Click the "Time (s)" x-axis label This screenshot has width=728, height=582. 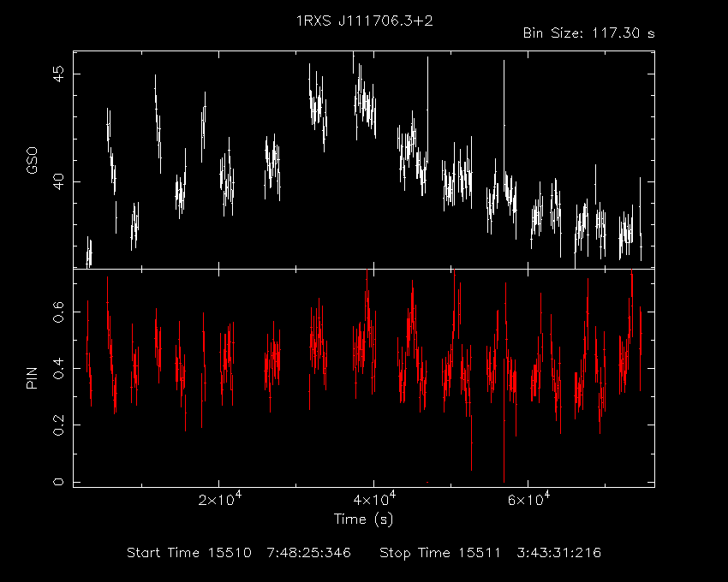[x=363, y=519]
